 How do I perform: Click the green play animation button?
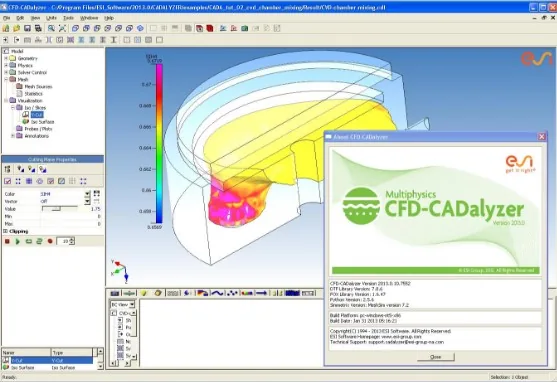[17, 241]
